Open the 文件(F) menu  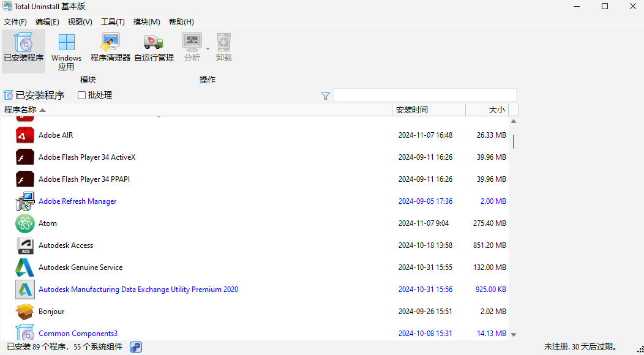(x=15, y=22)
